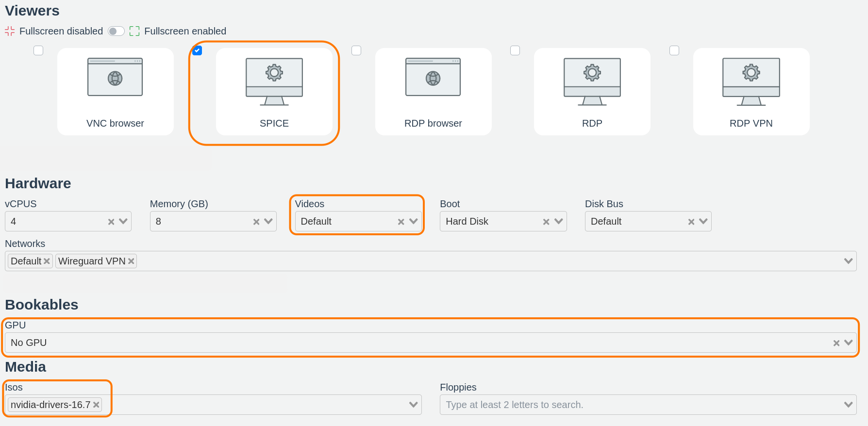The image size is (868, 426).
Task: Uncheck the SPICE viewer checkbox
Action: pyautogui.click(x=197, y=50)
